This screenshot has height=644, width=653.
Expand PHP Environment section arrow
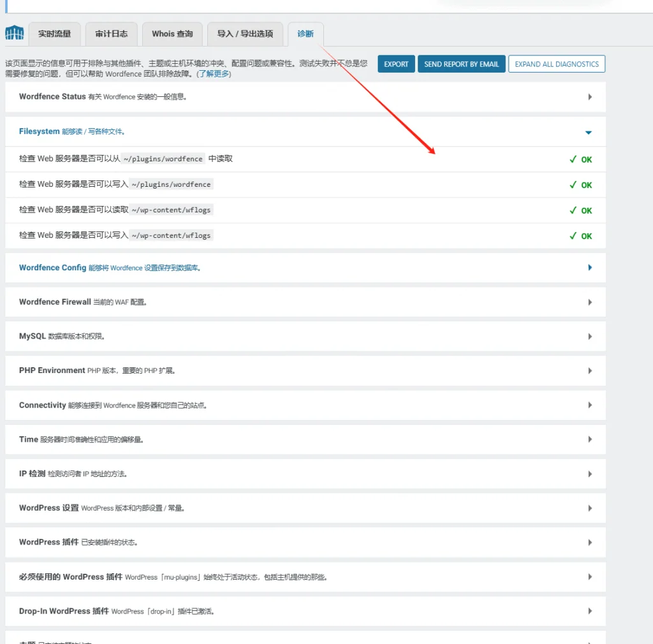[590, 371]
